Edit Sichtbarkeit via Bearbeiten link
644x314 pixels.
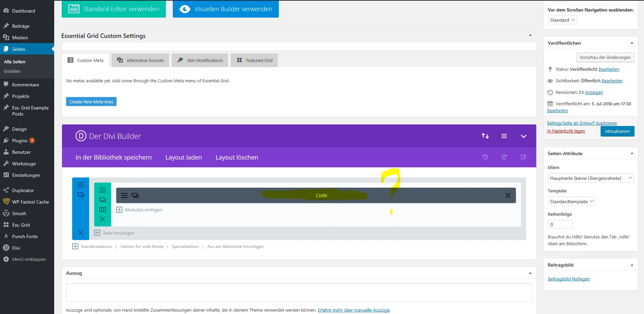[x=612, y=81]
